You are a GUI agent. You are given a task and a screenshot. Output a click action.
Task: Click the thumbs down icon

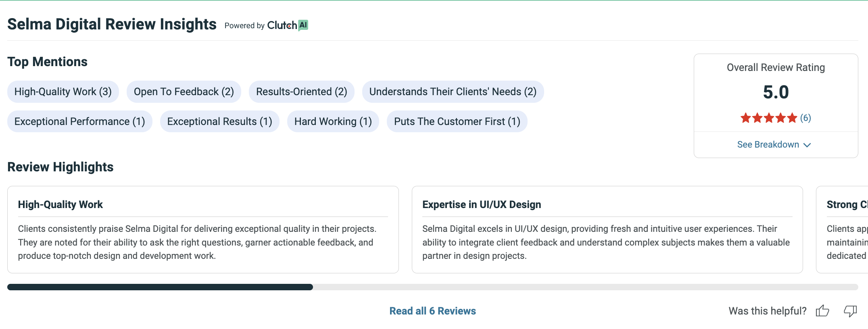850,311
